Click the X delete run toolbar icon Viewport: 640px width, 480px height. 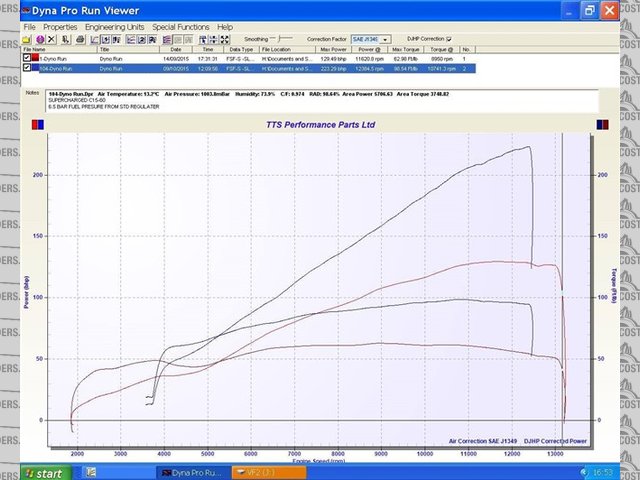pos(52,38)
